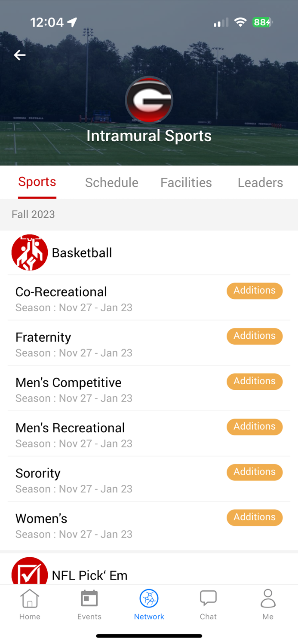Tap the back arrow at the top left
This screenshot has width=298, height=644.
click(19, 55)
